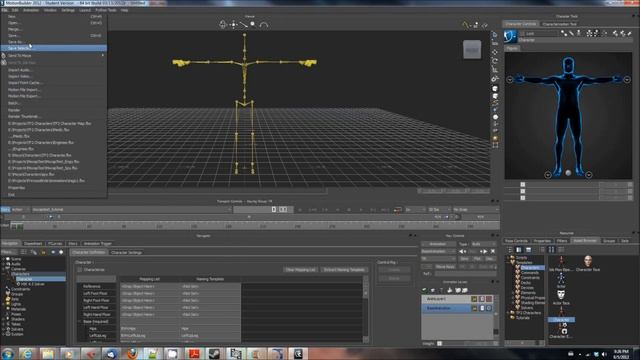Click the viewer cube navigation widget
This screenshot has width=640, height=360.
[x=472, y=50]
